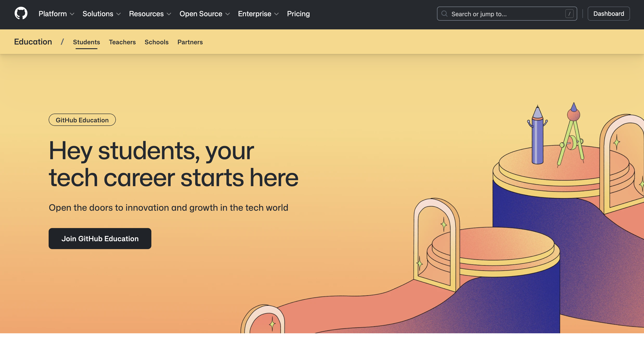644x364 pixels.
Task: Click inside the search input field
Action: point(500,14)
